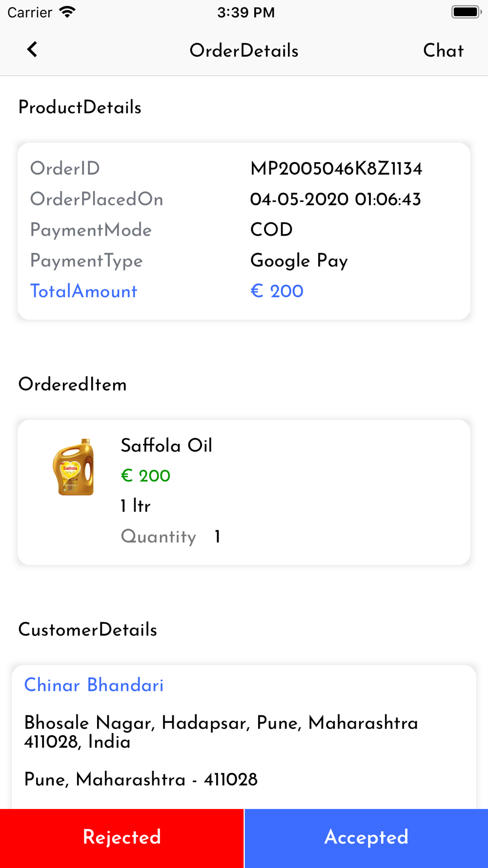Tap the Accepted button

coord(366,838)
